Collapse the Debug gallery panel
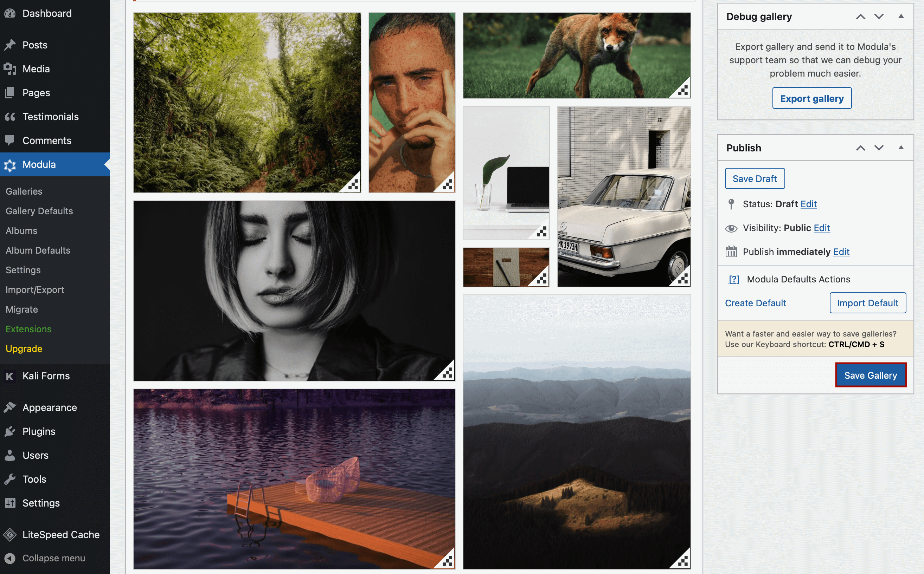The image size is (924, 574). tap(902, 16)
